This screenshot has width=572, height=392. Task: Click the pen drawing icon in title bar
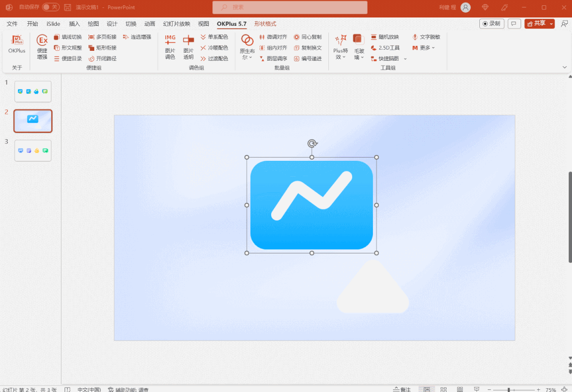pos(505,7)
